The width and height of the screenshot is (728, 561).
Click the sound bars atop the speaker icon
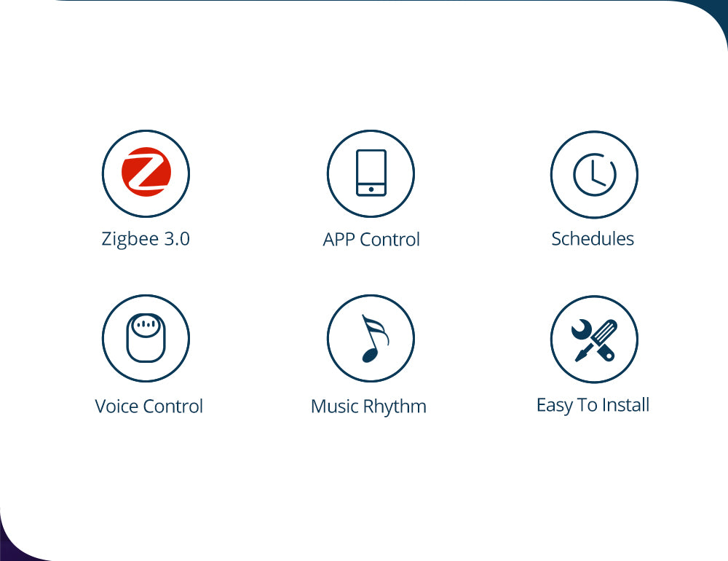[x=146, y=324]
